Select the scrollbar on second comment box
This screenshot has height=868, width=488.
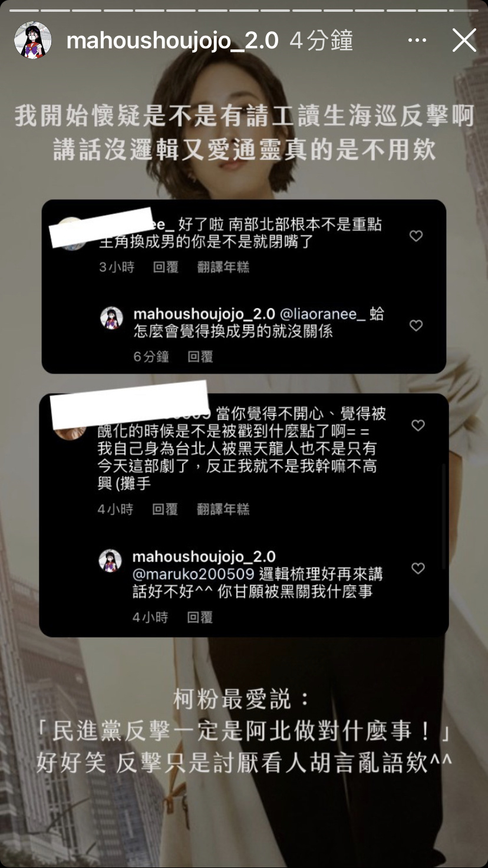[444, 516]
